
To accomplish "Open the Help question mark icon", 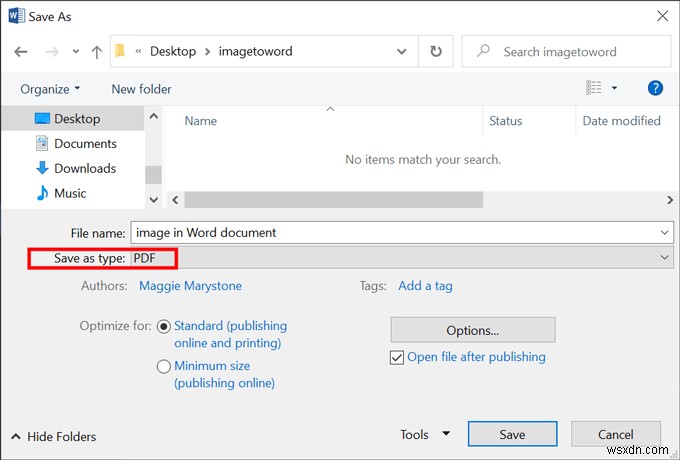I will [655, 89].
